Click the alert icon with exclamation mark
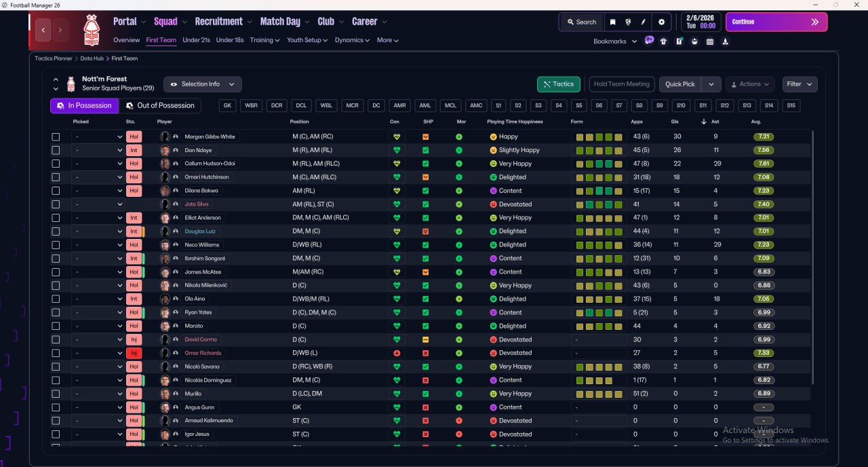This screenshot has width=868, height=467. tap(679, 41)
